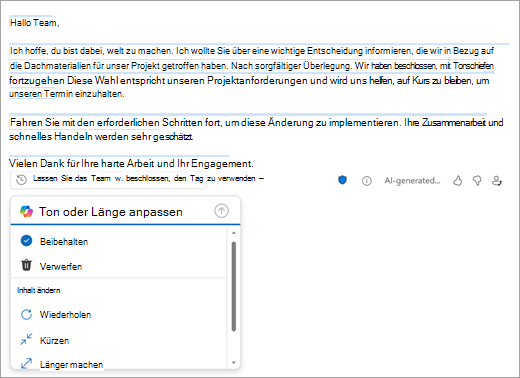The height and width of the screenshot is (378, 520).
Task: Choose Verwerfen to discard the draft
Action: coord(119,266)
